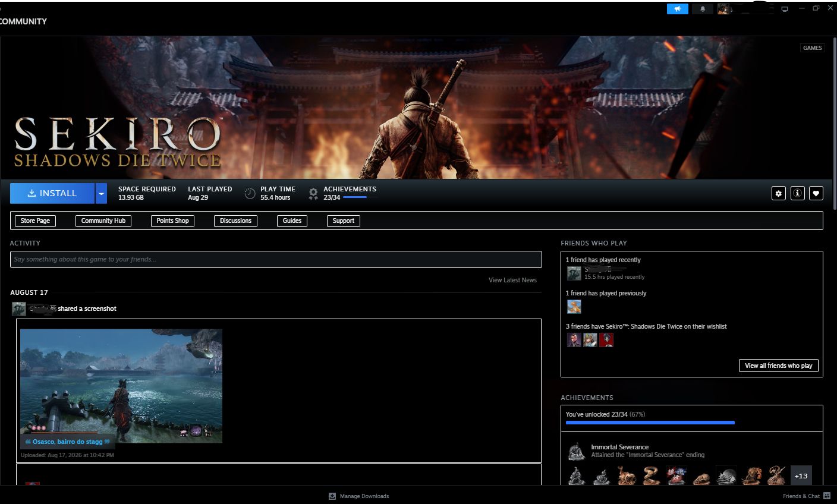837x504 pixels.
Task: Click the achievements progress bar in the side panel
Action: 650,423
